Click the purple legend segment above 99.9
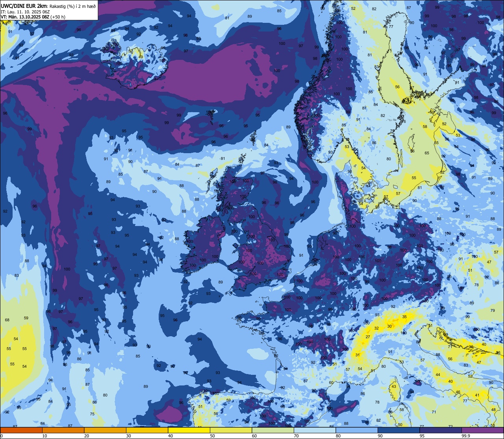Screen dimensions: 504x439 pyautogui.click(x=482, y=430)
